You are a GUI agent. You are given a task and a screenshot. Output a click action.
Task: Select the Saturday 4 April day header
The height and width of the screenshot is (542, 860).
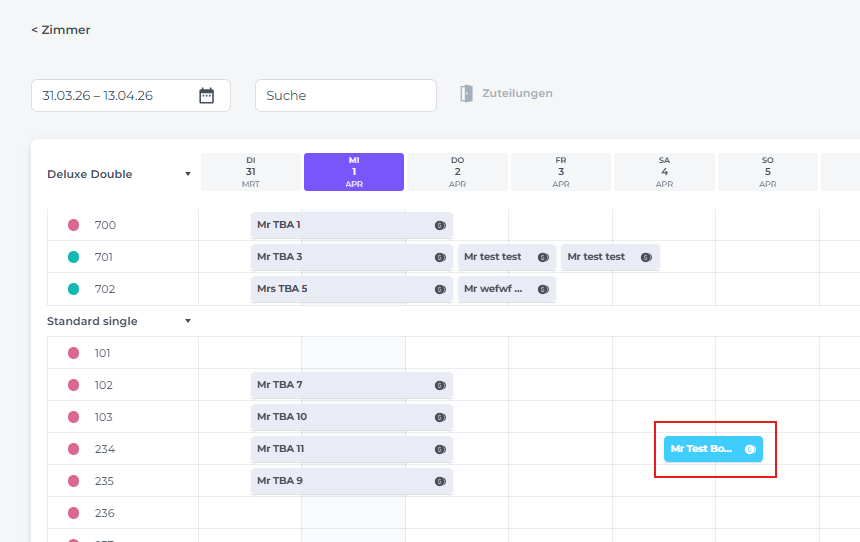(x=664, y=172)
